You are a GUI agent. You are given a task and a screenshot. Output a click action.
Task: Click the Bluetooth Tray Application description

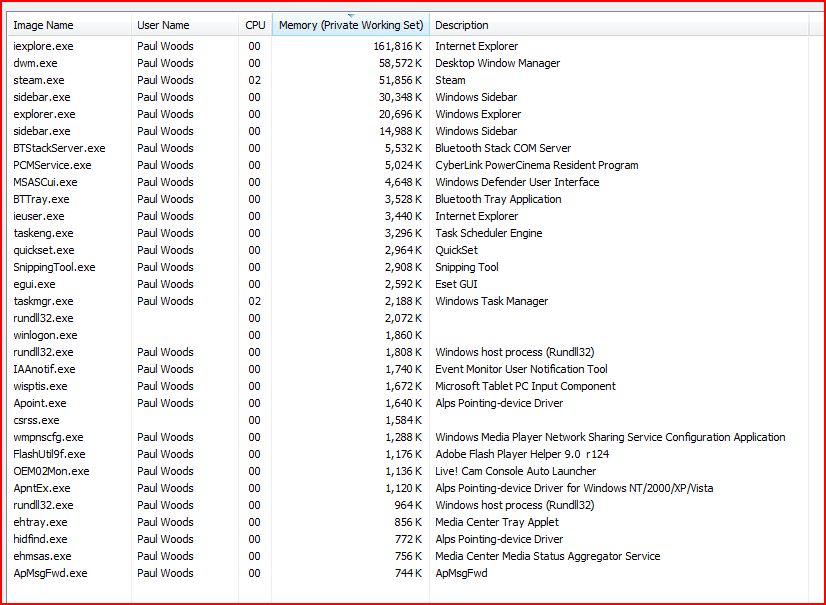click(498, 199)
